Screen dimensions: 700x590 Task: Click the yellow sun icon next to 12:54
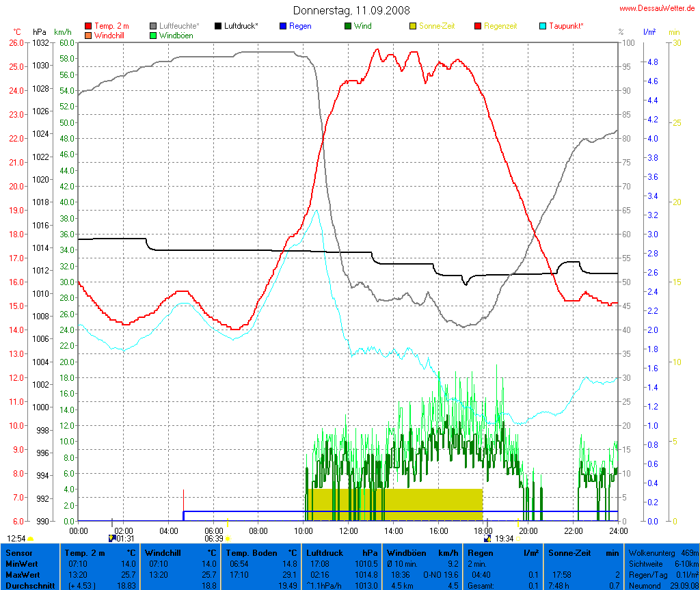[31, 539]
